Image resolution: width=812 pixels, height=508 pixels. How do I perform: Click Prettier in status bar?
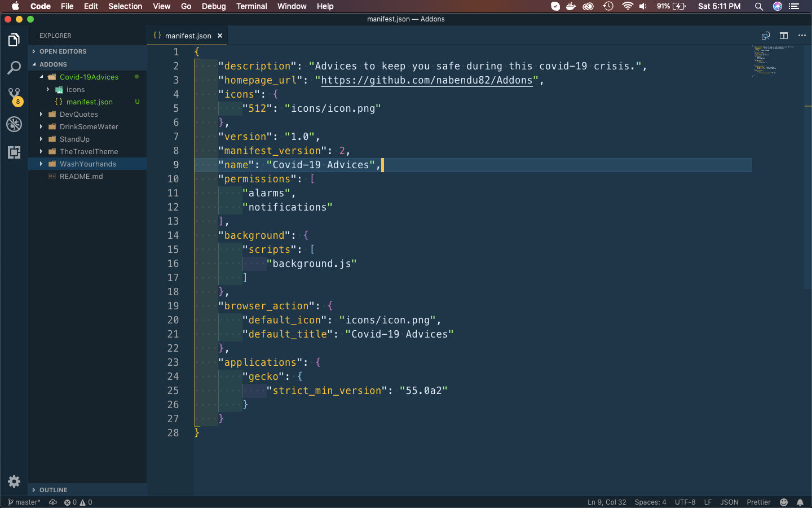pos(758,502)
